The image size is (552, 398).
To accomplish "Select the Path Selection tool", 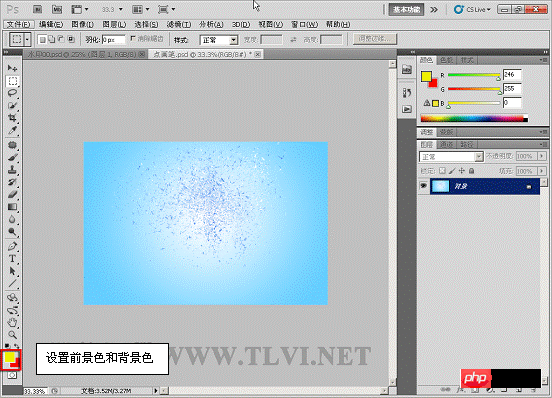I will click(x=12, y=271).
